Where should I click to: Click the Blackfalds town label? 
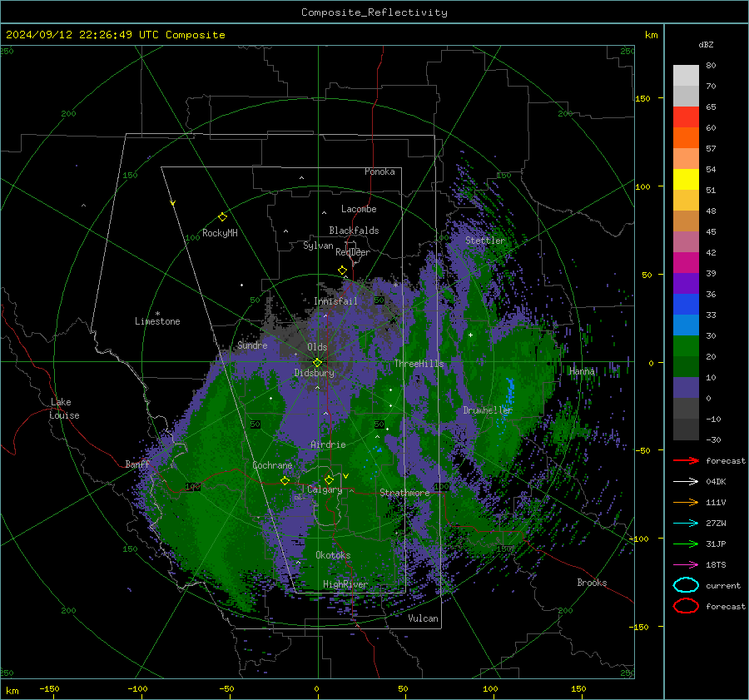(354, 231)
